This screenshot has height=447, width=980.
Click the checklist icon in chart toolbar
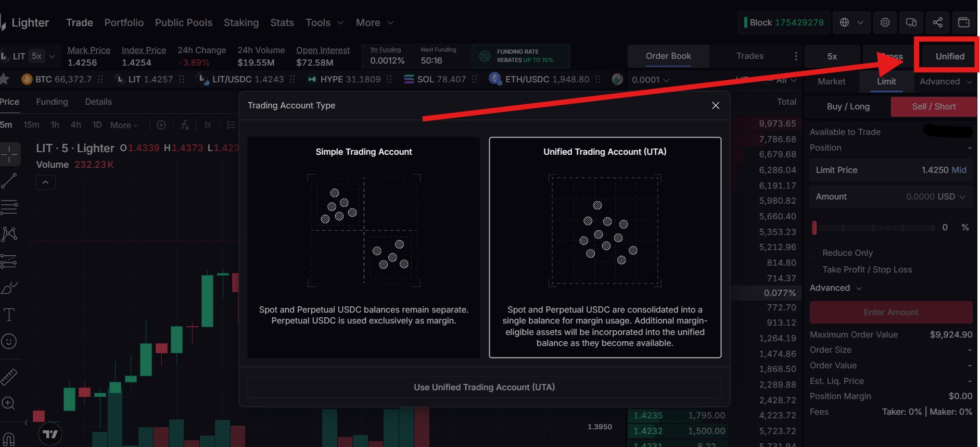231,125
